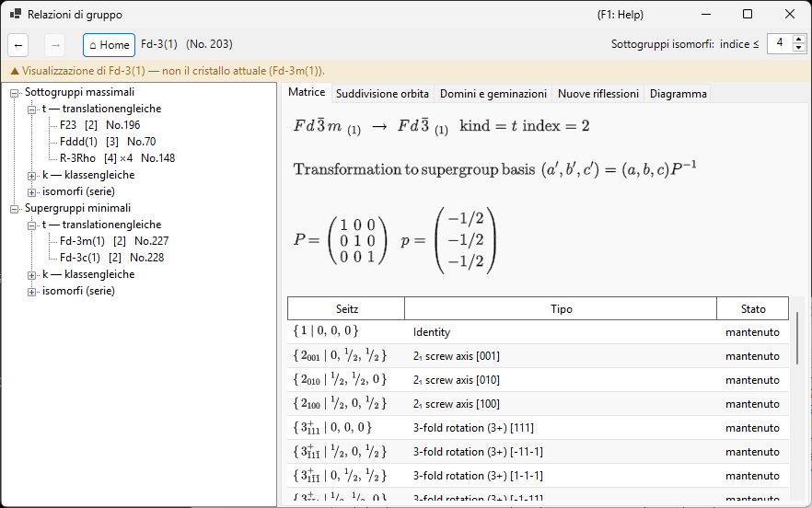Select subgroup R-3Rho [4] ×4 No.148
812x508 pixels.
pos(118,158)
